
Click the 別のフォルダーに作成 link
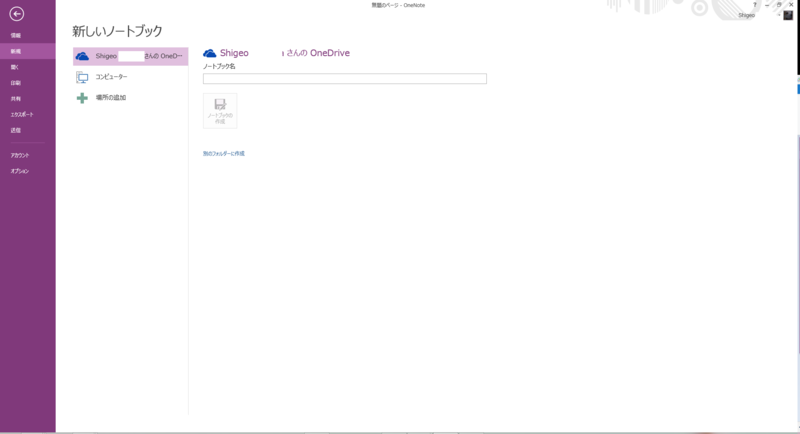pos(223,154)
